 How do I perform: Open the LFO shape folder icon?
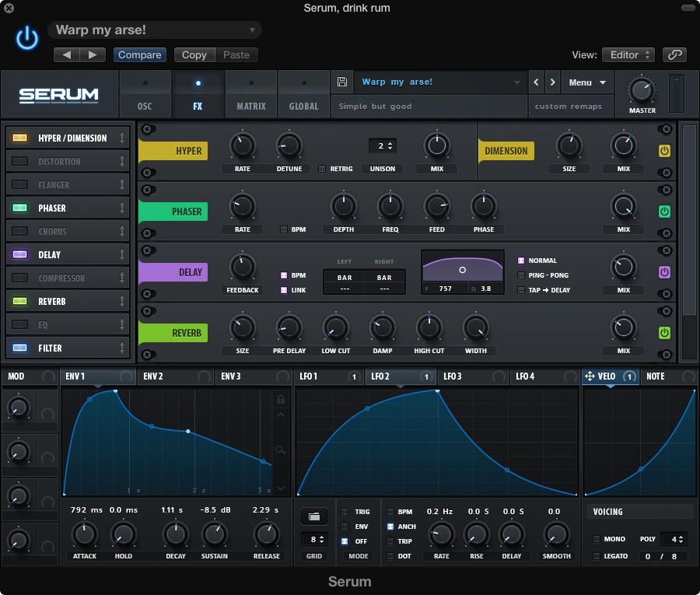tap(313, 516)
